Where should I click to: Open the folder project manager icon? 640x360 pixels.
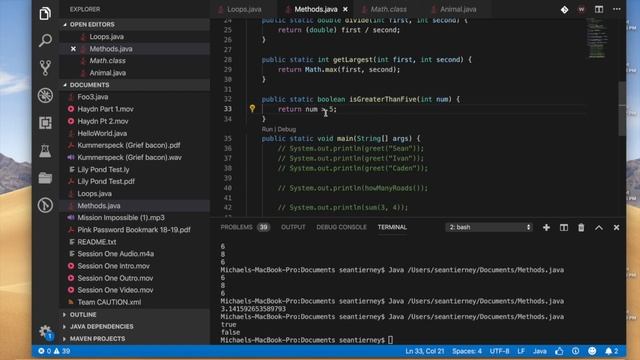tap(45, 178)
